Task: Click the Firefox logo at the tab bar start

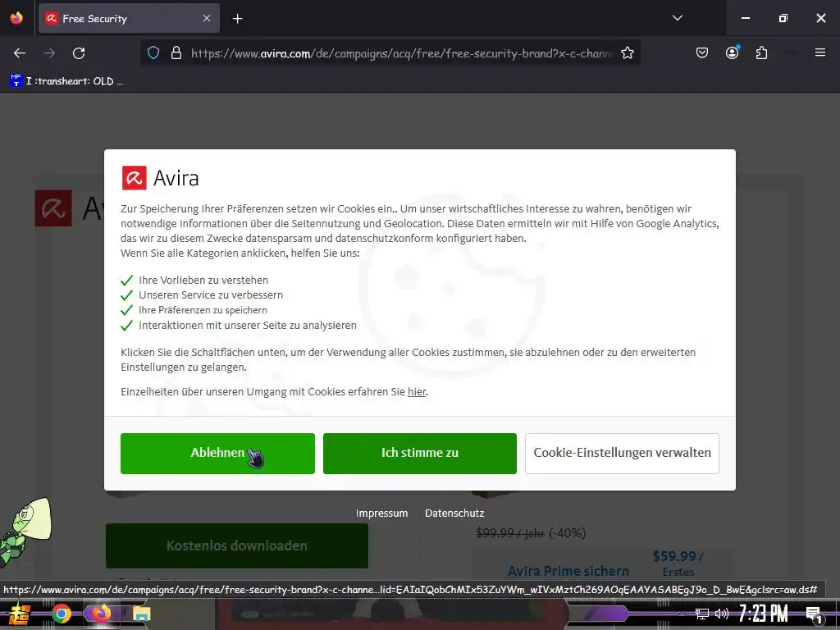Action: point(16,18)
